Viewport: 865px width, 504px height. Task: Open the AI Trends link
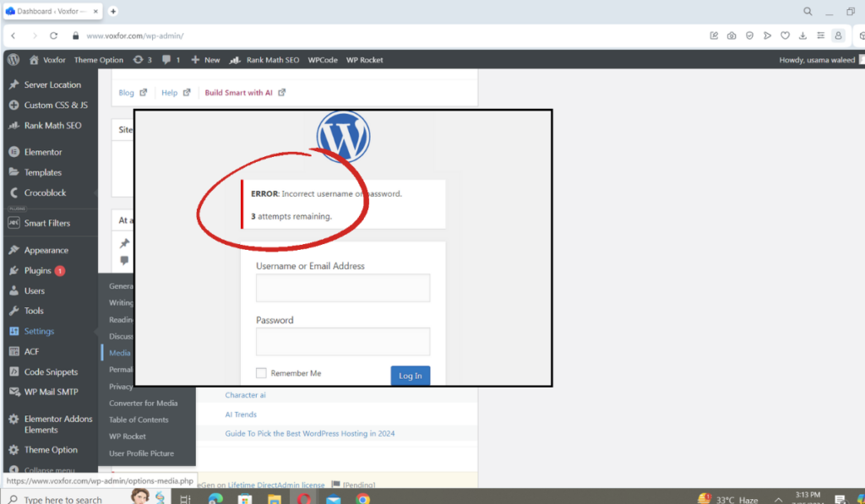point(241,414)
